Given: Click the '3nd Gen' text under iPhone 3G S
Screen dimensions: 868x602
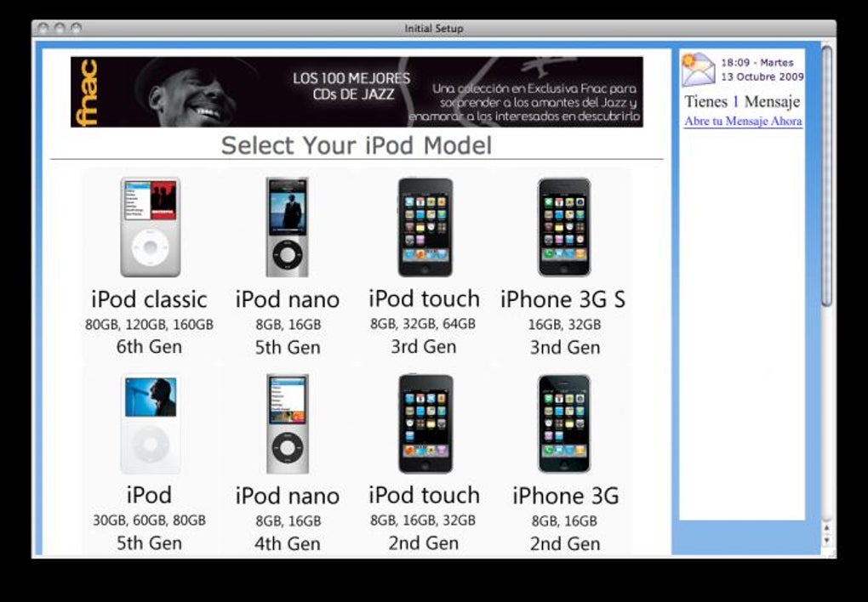Looking at the screenshot, I should point(565,348).
